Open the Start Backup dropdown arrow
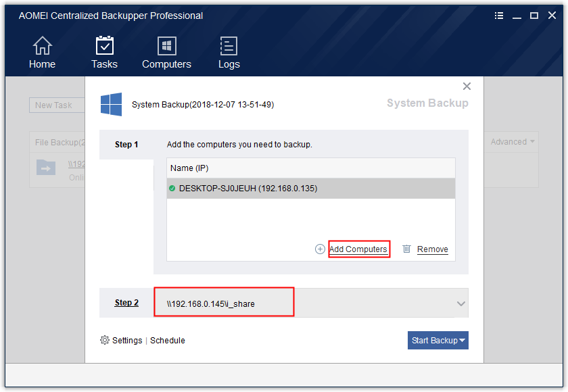Viewport: 568px width, 392px height. (x=463, y=340)
